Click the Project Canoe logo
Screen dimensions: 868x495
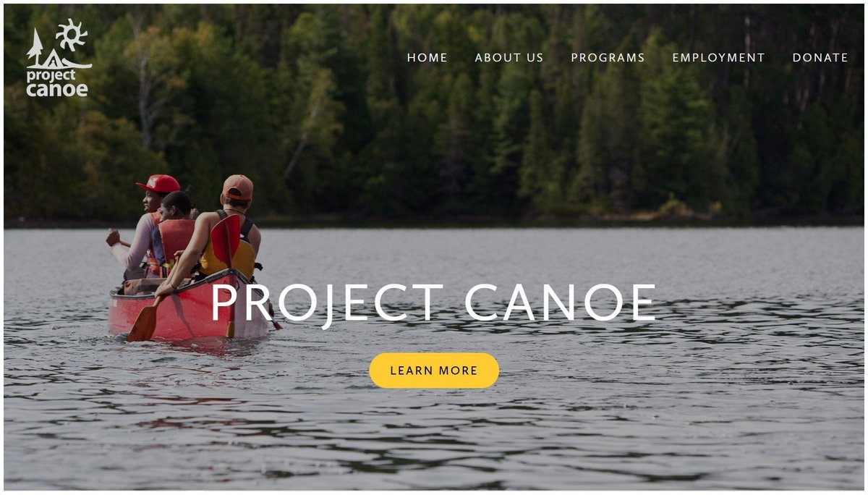pyautogui.click(x=59, y=58)
